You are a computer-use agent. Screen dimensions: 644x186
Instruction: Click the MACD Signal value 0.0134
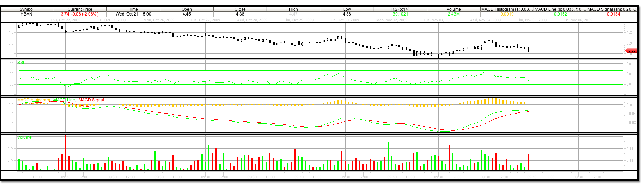[613, 14]
